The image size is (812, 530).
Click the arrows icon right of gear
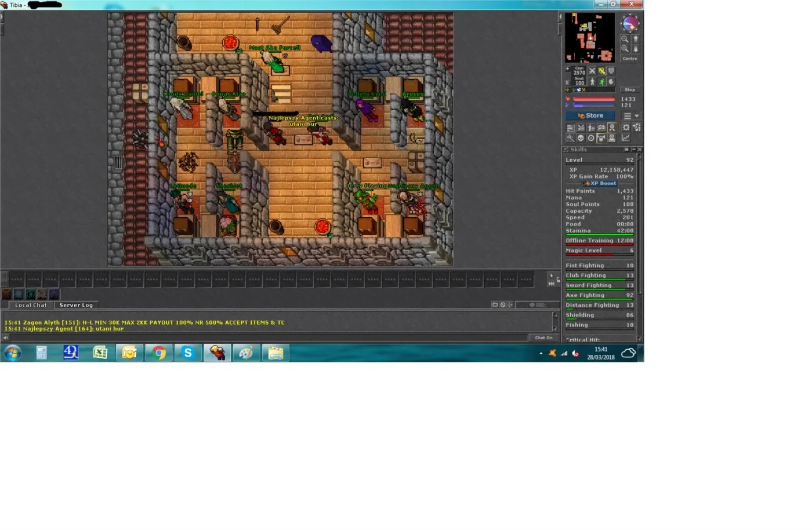click(636, 128)
